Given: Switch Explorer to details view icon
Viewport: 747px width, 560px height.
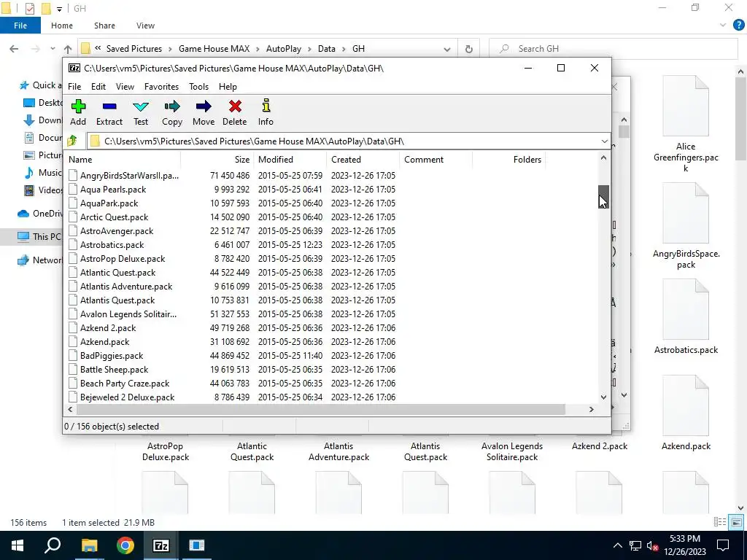Looking at the screenshot, I should coord(720,522).
